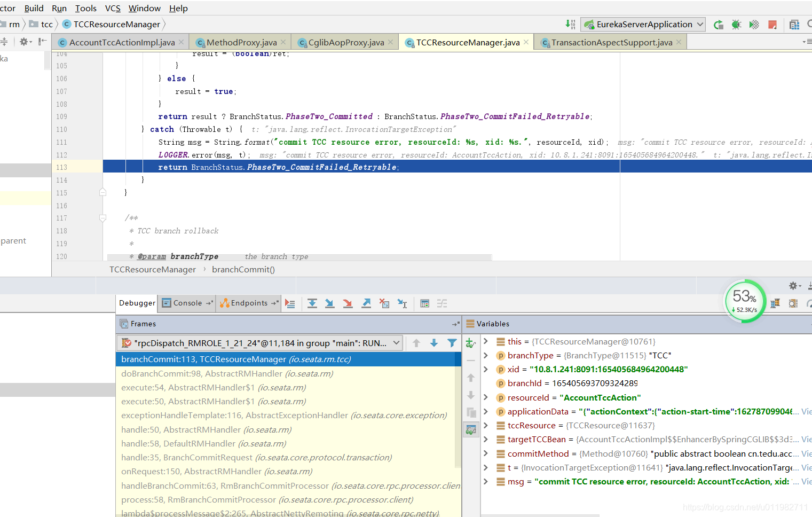Rerun the application with the green restart icon
The height and width of the screenshot is (517, 812).
point(718,25)
